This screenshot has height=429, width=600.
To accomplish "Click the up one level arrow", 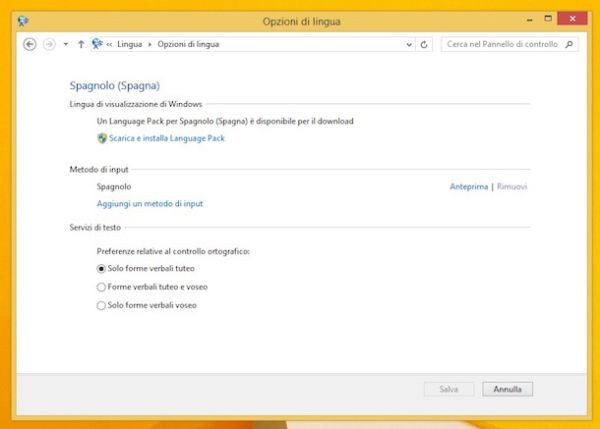I will click(x=80, y=44).
